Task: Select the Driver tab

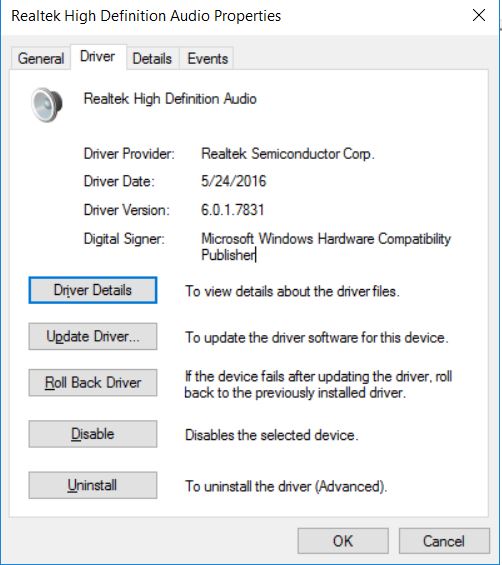Action: (x=98, y=57)
